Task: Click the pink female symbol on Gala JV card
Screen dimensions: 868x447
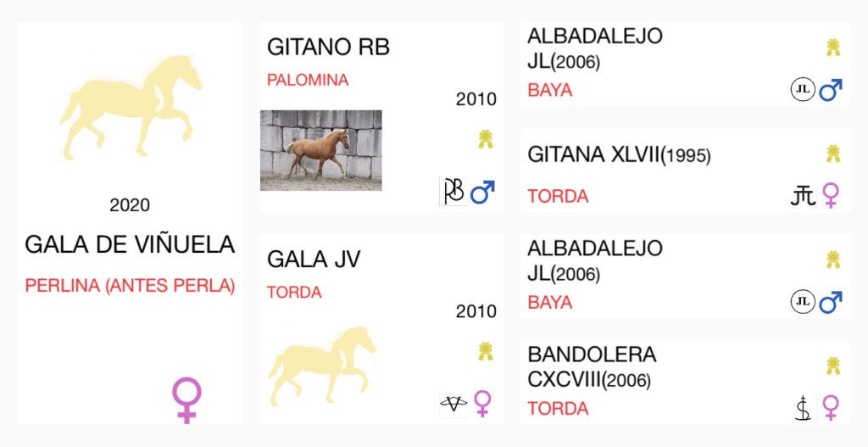Action: (x=482, y=404)
